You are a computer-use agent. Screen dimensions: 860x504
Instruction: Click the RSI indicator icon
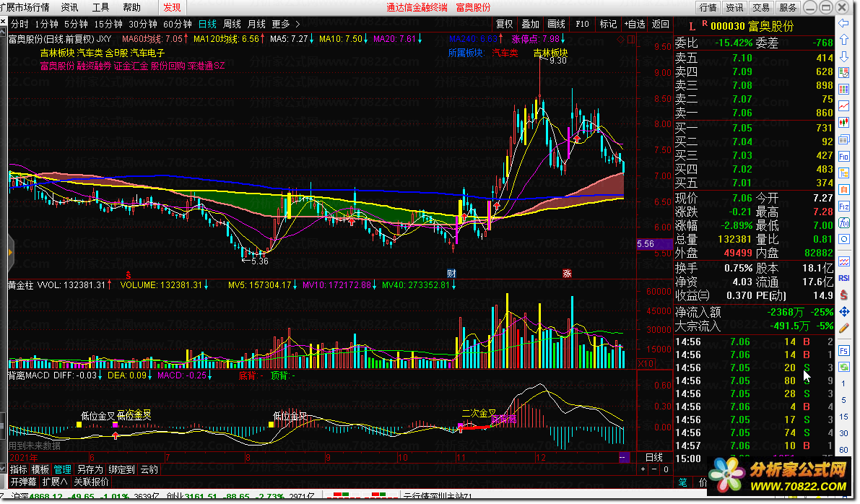[843, 278]
